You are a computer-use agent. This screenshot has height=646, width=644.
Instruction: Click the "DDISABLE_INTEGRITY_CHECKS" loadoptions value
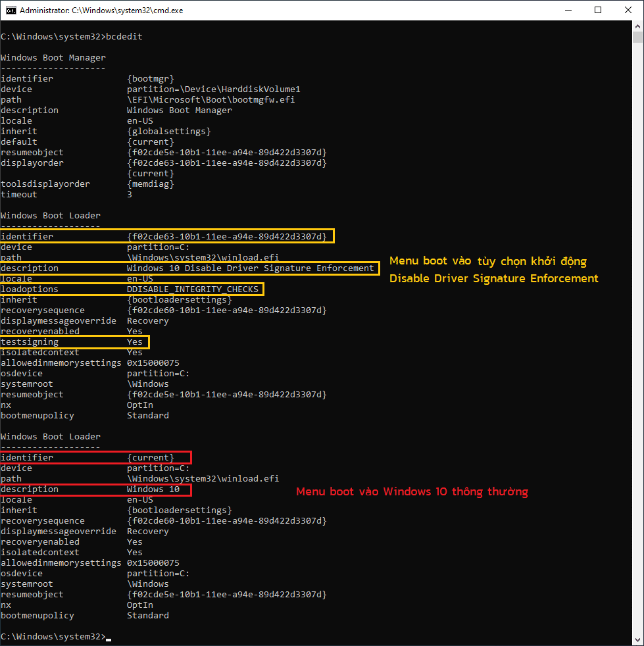193,289
